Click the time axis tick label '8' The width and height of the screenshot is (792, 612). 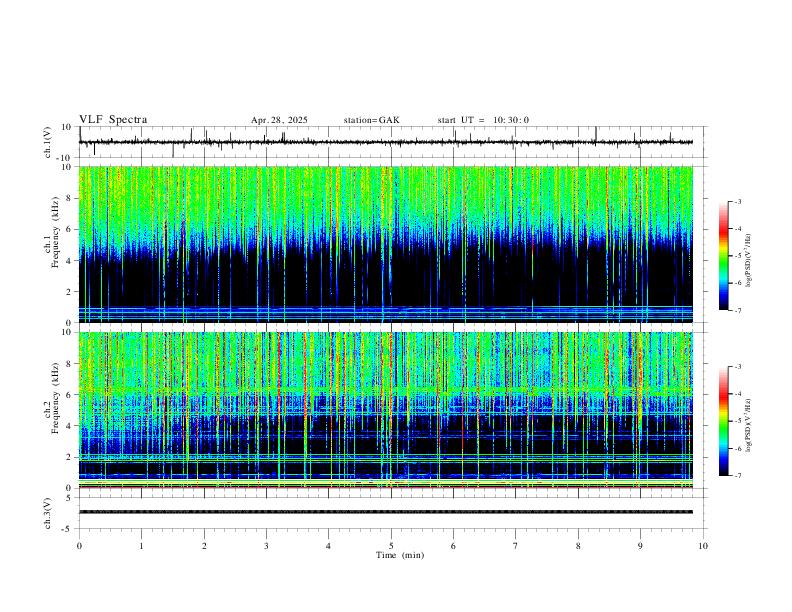coord(578,546)
